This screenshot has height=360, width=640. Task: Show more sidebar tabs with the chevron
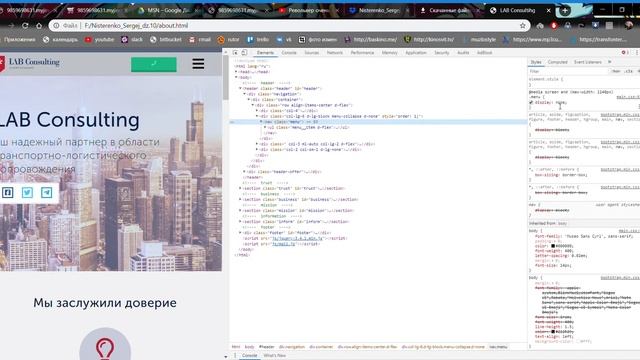(610, 62)
